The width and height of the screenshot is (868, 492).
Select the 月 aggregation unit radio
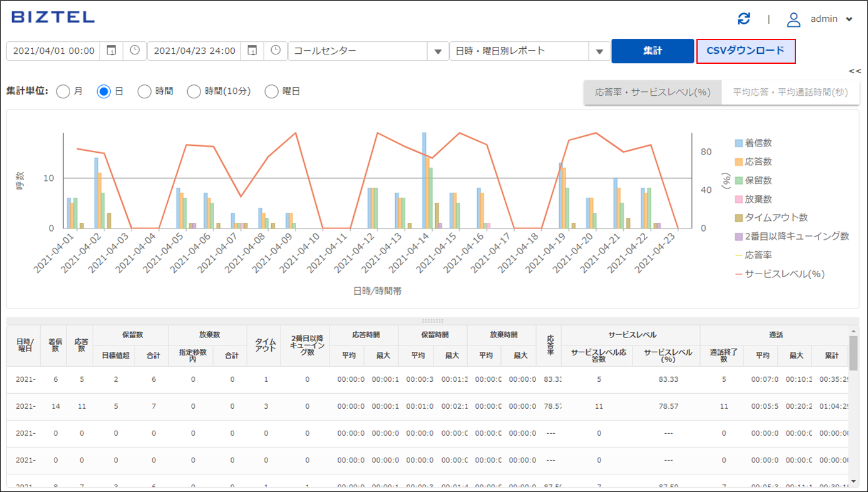[63, 91]
